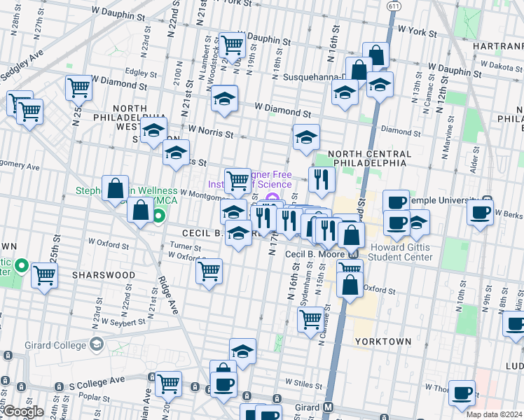Click the coffee marker at S College Ave and Ridge Ave
524x420 pixels.
[x=223, y=386]
